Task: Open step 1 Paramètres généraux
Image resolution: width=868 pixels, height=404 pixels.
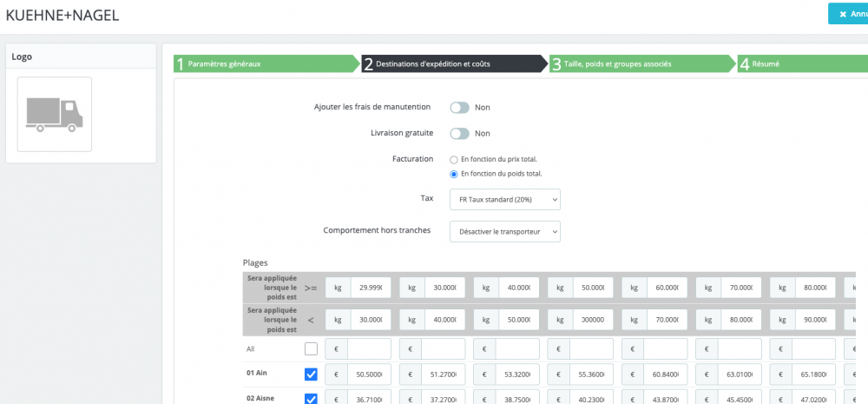Action: point(266,63)
